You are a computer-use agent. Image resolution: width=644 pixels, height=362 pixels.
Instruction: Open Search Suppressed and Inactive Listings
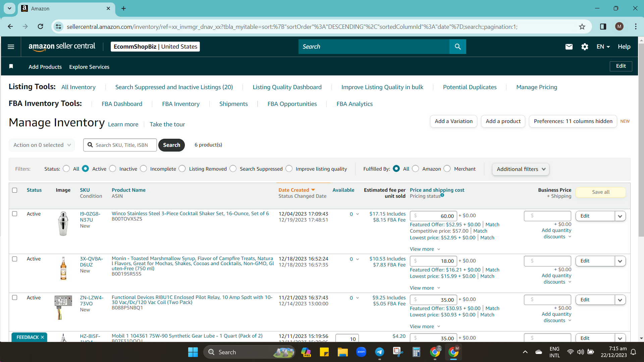pyautogui.click(x=174, y=87)
